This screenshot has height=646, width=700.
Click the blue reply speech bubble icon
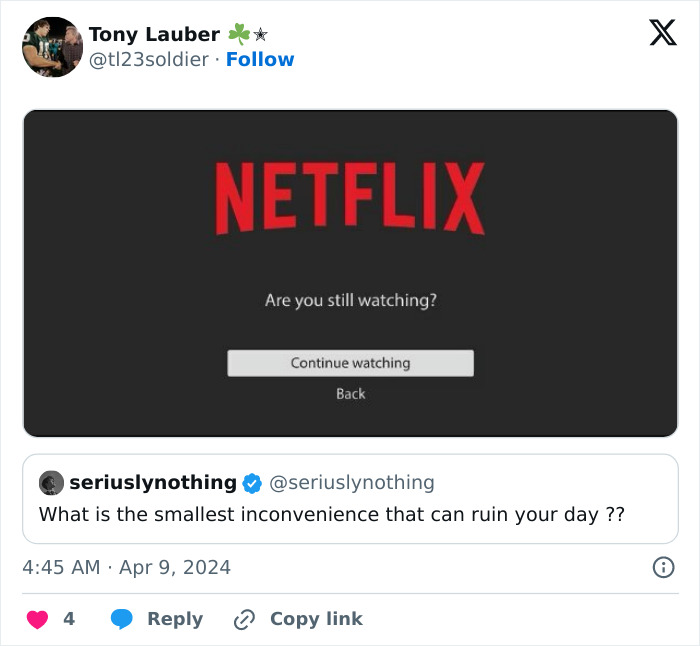pos(121,619)
